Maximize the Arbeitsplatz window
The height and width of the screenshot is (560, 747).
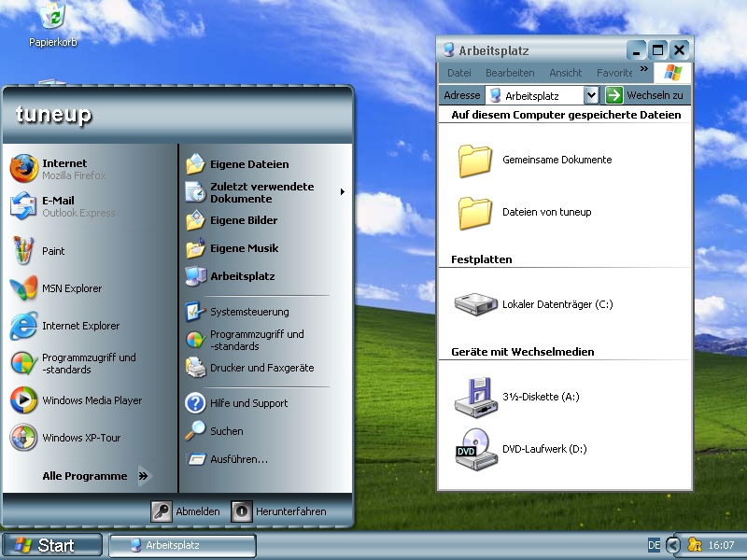click(658, 50)
